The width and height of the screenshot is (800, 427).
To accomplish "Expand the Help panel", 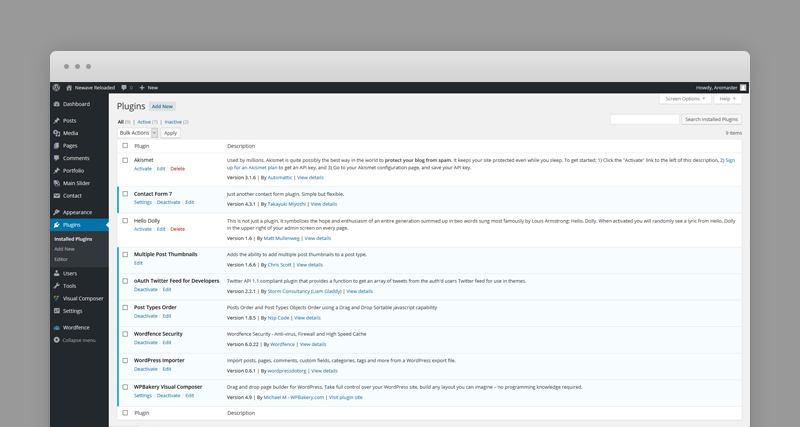I will coord(728,99).
